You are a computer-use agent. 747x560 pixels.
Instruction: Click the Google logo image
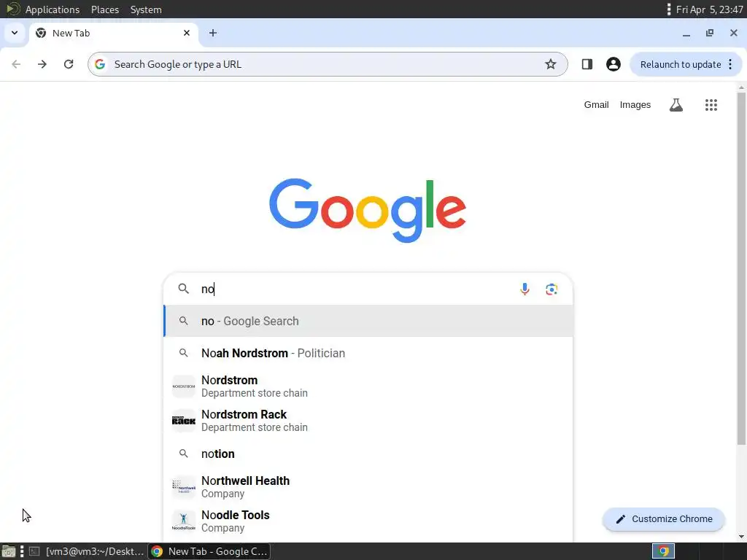coord(368,210)
